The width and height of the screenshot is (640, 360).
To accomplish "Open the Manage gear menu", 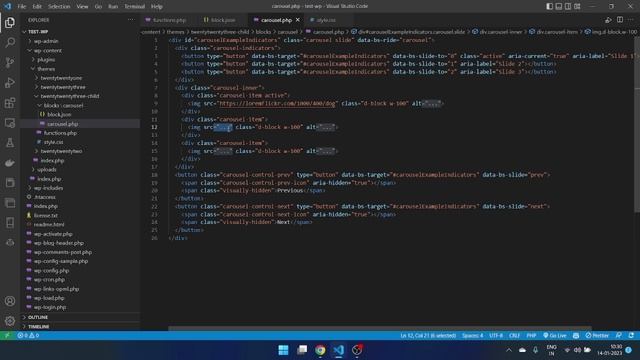I will click(10, 321).
